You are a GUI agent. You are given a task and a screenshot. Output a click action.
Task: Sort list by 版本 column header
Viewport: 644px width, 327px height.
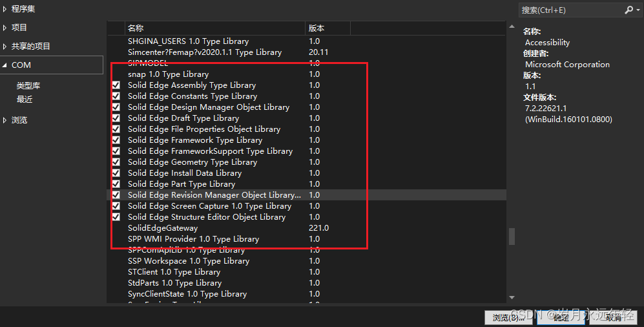point(327,28)
